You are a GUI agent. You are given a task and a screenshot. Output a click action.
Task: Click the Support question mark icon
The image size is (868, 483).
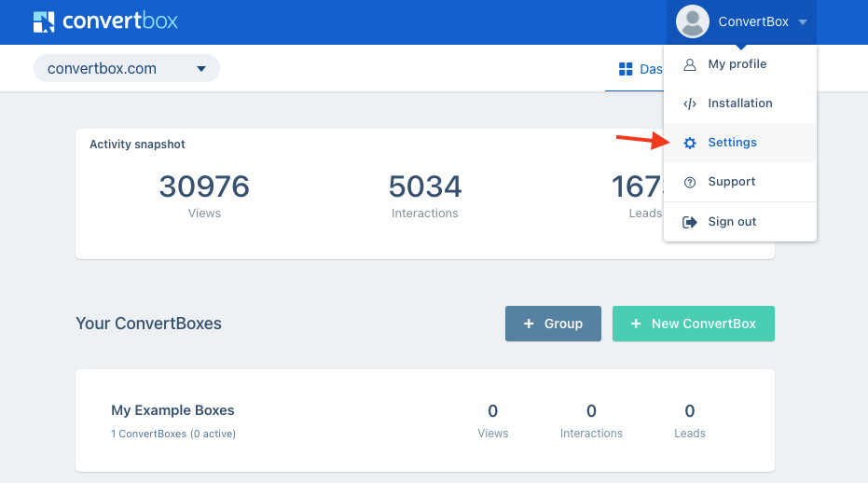[689, 182]
